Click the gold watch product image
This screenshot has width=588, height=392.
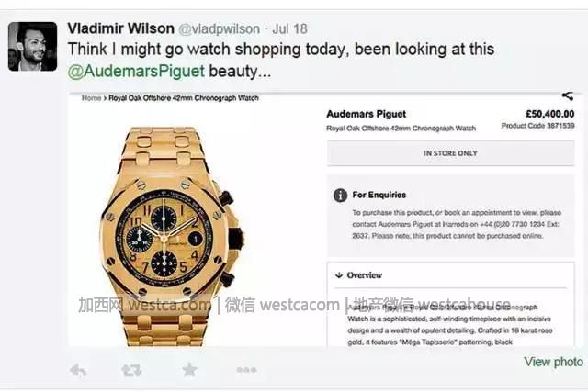click(172, 236)
